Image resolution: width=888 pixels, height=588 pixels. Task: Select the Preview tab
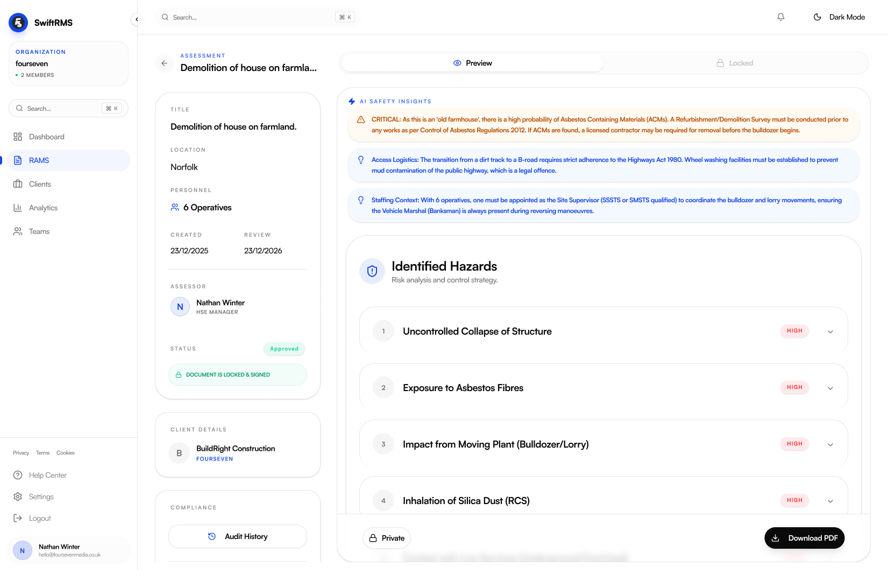[472, 63]
